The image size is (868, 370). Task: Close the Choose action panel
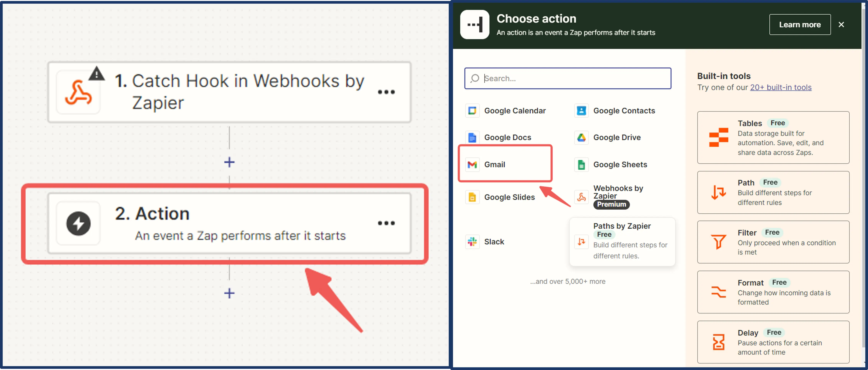pos(841,25)
